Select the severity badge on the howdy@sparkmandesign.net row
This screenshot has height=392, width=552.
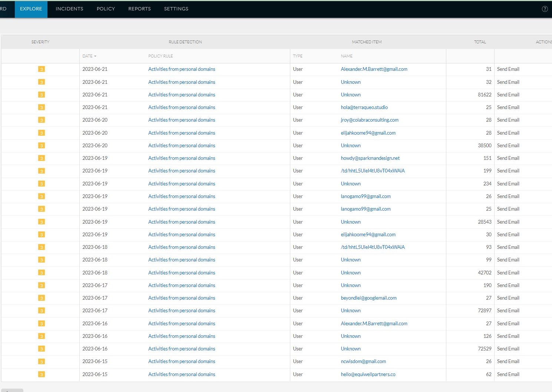(x=41, y=158)
